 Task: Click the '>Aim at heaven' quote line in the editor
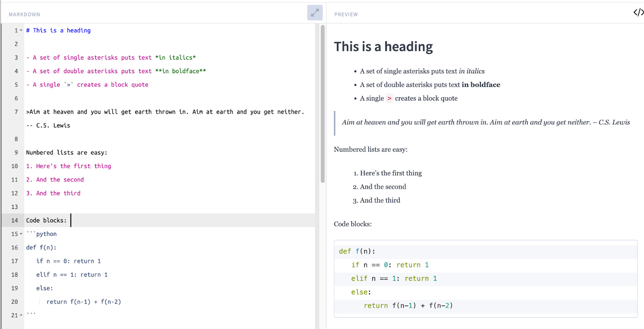[x=165, y=112]
